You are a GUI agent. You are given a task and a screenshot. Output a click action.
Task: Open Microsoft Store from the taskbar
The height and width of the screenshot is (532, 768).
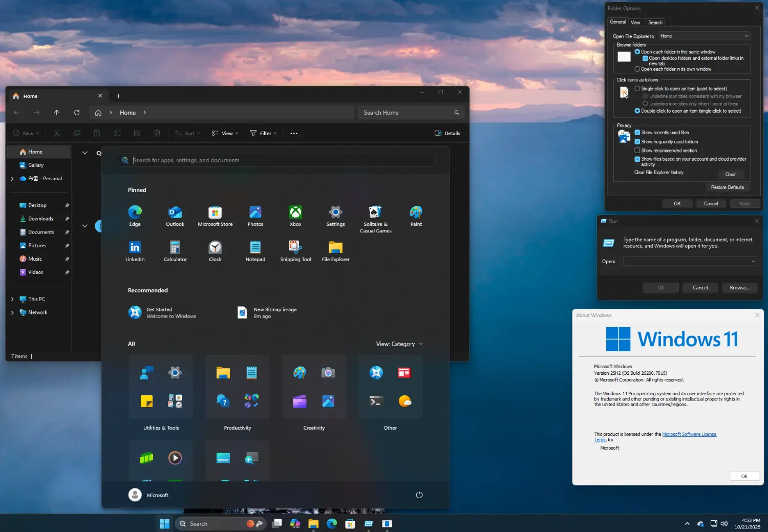350,523
